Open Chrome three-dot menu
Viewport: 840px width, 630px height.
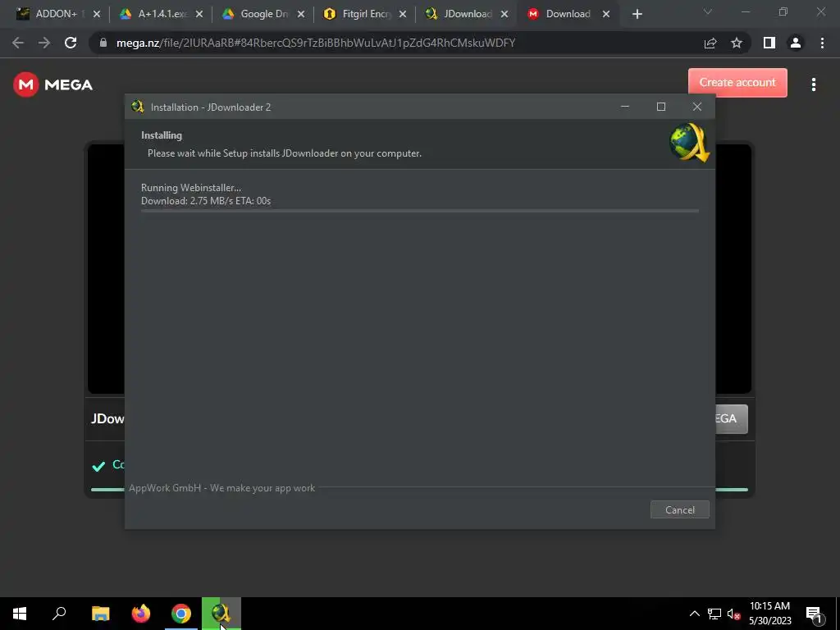822,43
